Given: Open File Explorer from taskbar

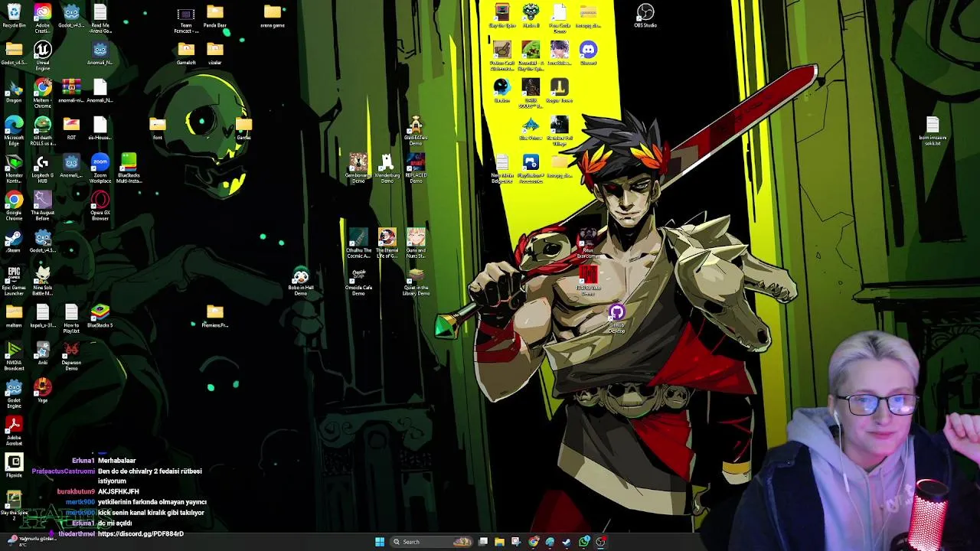Looking at the screenshot, I should click(499, 542).
